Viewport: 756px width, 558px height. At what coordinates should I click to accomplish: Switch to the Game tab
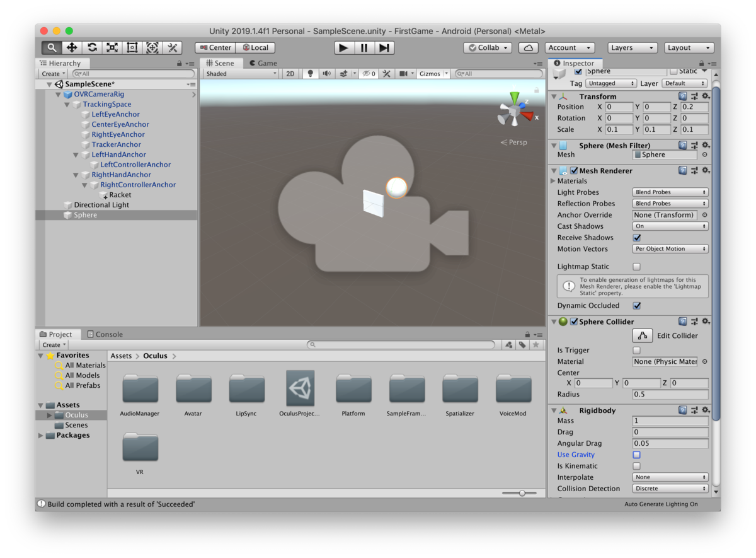263,63
